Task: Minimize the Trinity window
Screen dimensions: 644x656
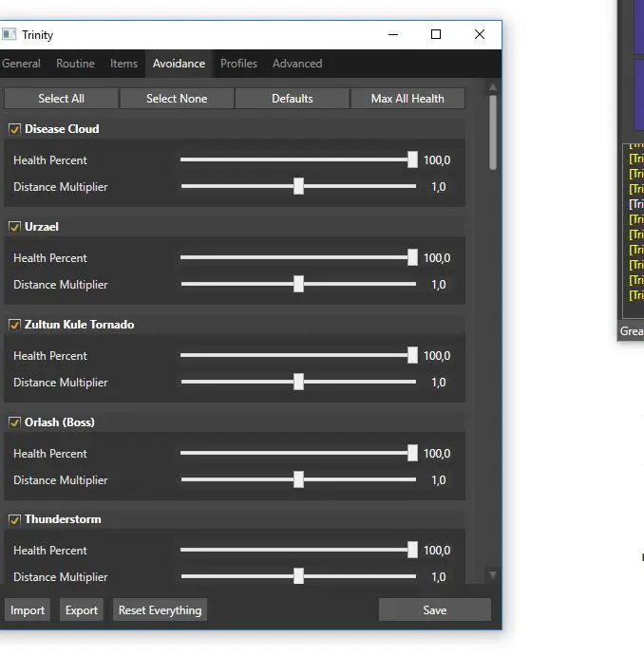Action: pos(393,34)
